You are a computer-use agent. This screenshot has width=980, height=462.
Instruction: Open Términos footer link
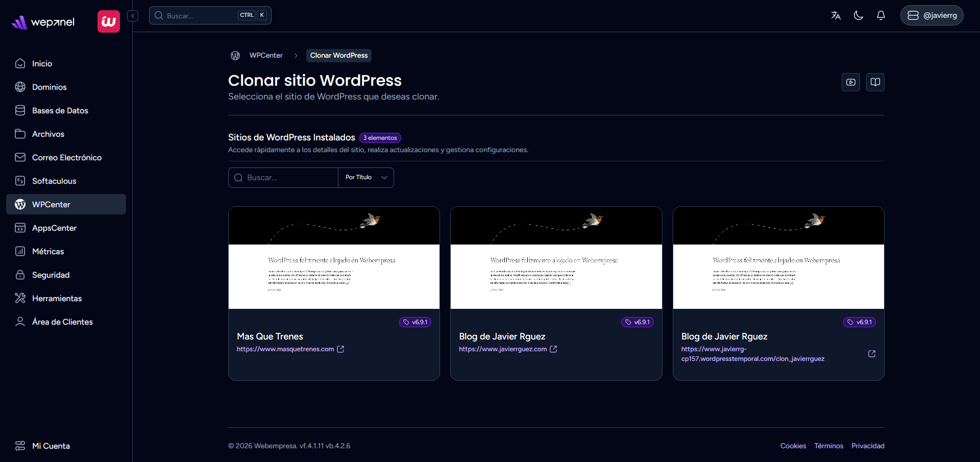pyautogui.click(x=829, y=446)
